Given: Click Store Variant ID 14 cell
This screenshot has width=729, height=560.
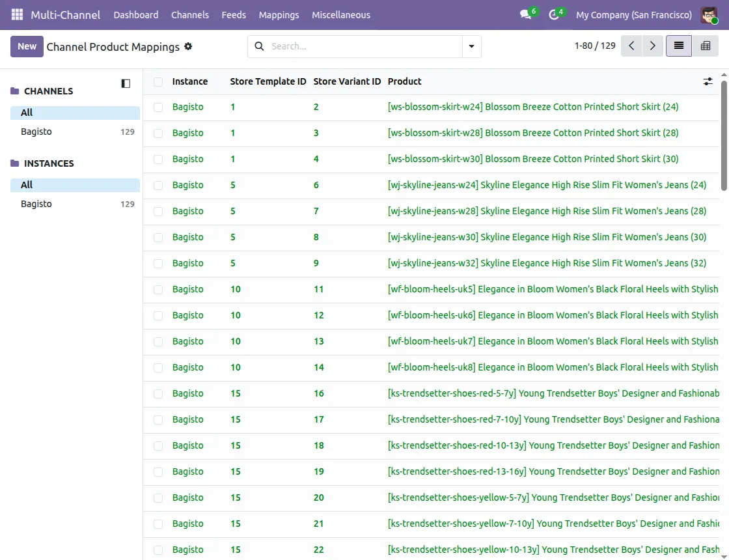Looking at the screenshot, I should point(318,367).
